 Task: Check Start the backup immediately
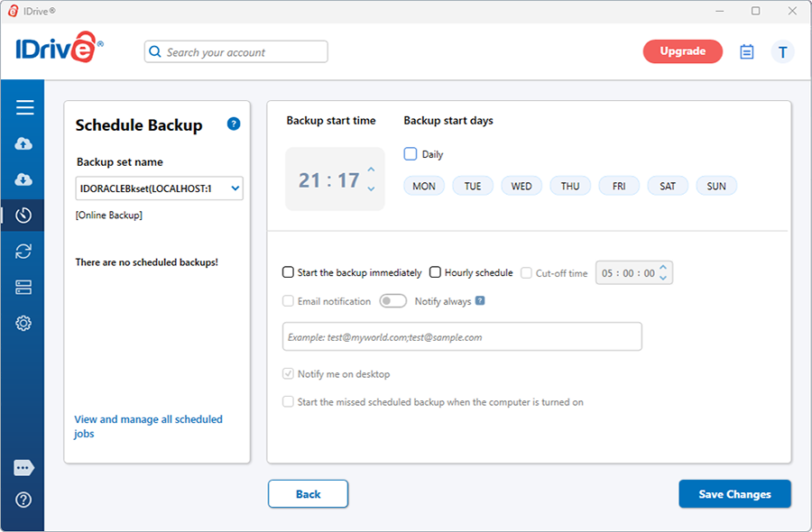[x=289, y=272]
